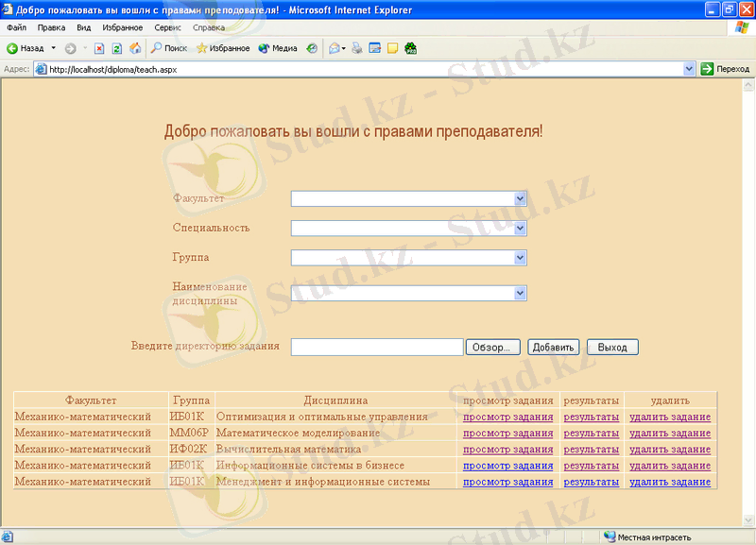Viewport: 756px width, 545px height.
Task: Open the Сервис menu
Action: click(x=168, y=27)
